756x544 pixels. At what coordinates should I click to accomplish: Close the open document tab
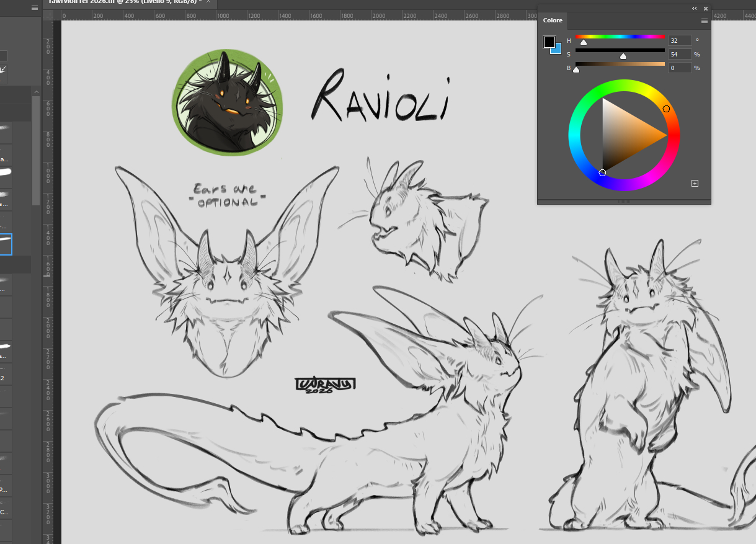tap(208, 2)
